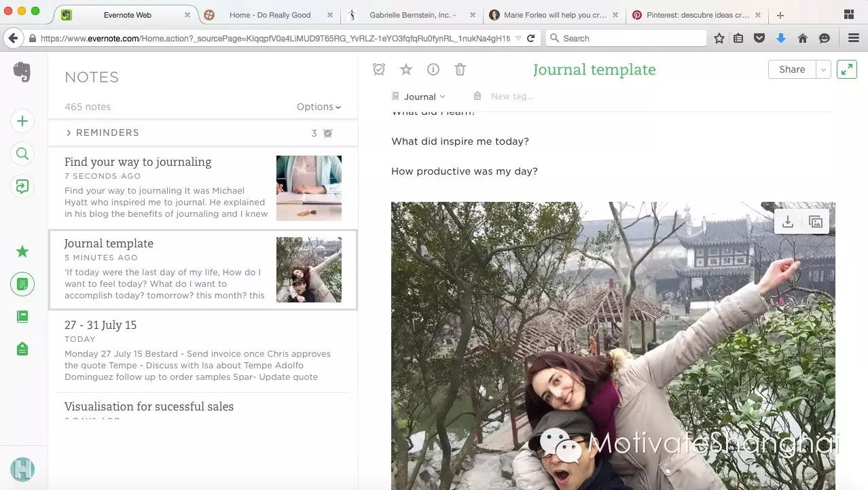Set a reminder with the alarm clock icon

pos(379,69)
